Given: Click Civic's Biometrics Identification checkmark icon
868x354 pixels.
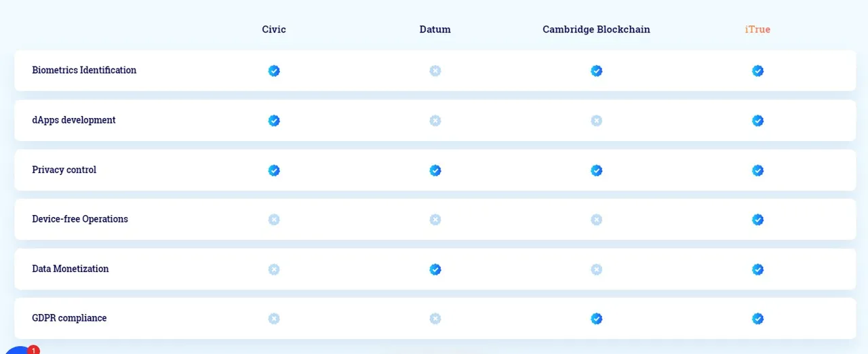Looking at the screenshot, I should click(274, 71).
